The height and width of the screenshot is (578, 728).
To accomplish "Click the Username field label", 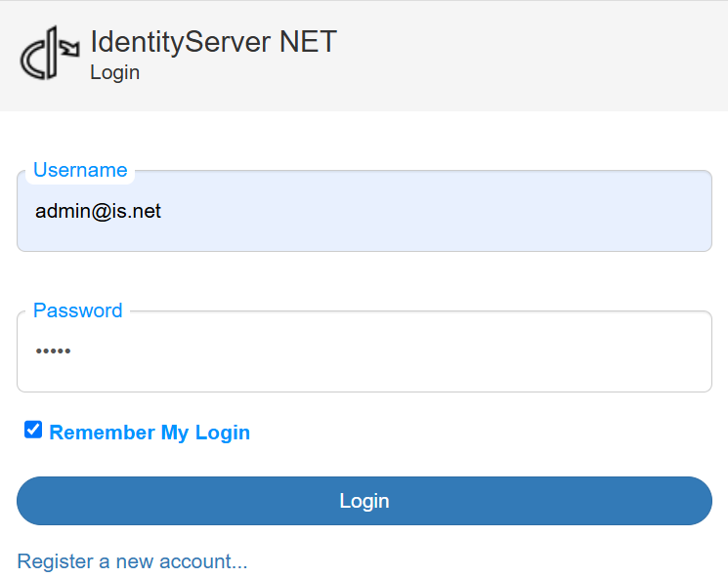I will [80, 170].
